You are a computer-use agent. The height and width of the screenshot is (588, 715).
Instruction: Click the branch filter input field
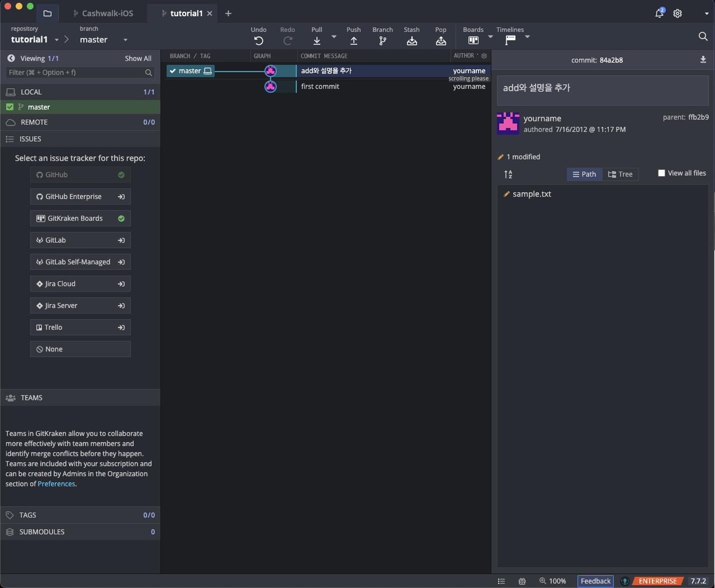[75, 73]
